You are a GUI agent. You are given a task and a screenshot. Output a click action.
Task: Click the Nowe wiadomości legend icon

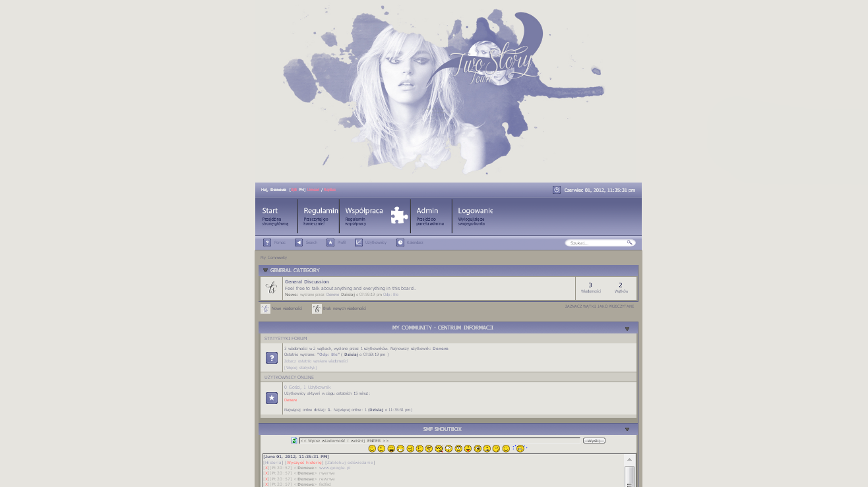[x=265, y=308]
